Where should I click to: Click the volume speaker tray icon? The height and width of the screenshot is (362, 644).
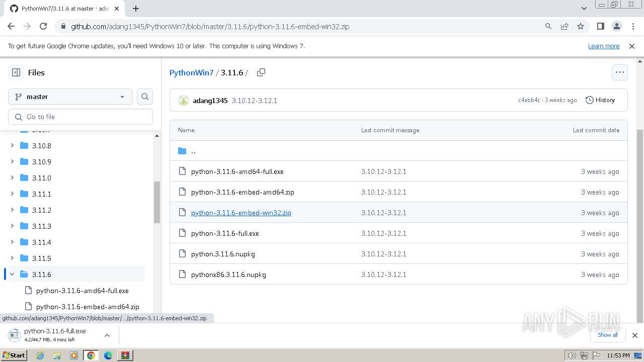click(572, 355)
